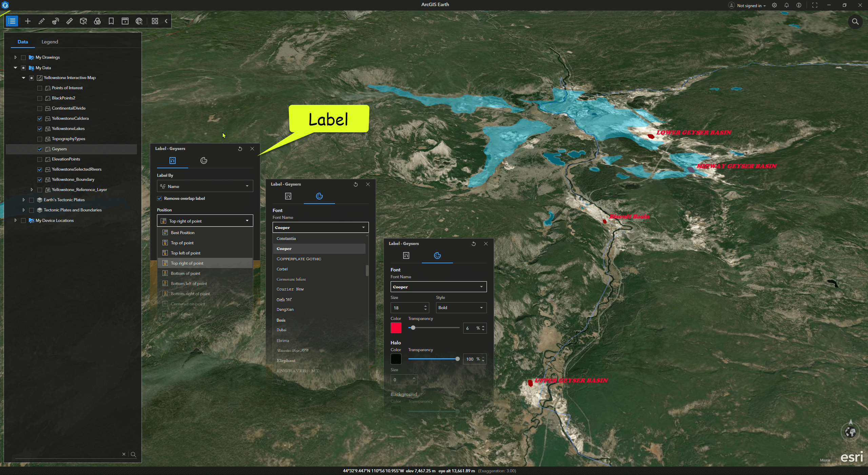Screen dimensions: 868x475
Task: Enable the Points of Interest layer
Action: click(x=40, y=88)
